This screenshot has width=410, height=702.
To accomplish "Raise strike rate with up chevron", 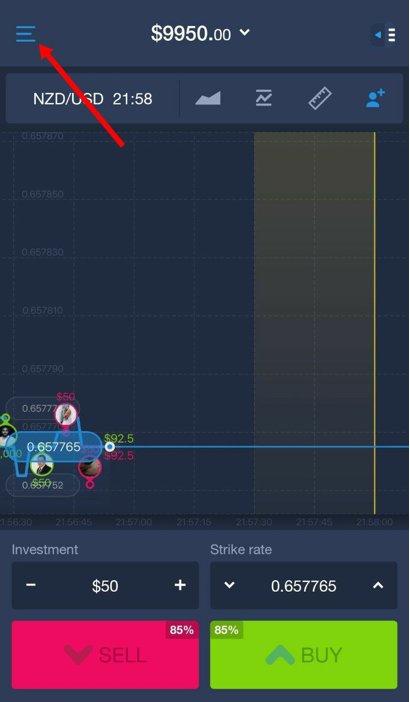I will [378, 585].
